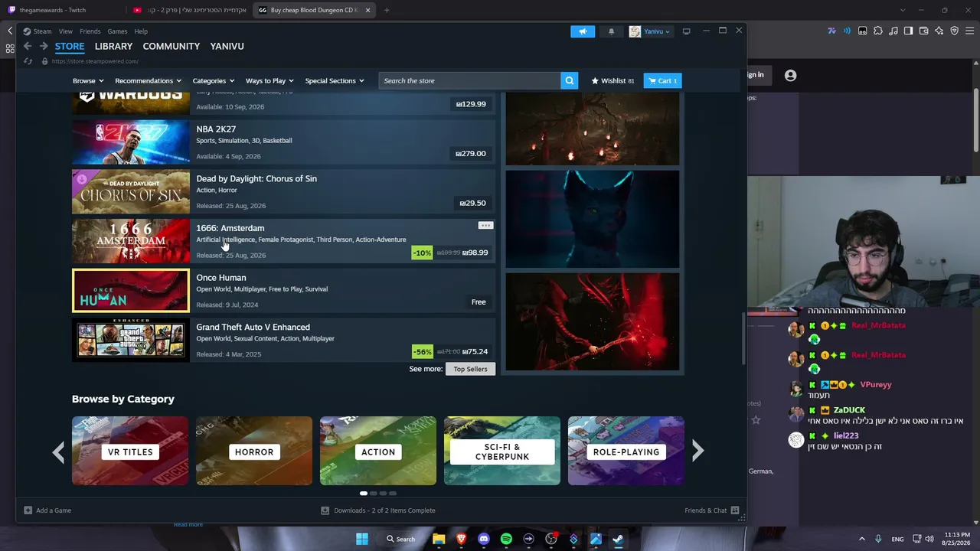The image size is (980, 551).
Task: Expand the Browse dropdown in store nav
Action: 89,80
